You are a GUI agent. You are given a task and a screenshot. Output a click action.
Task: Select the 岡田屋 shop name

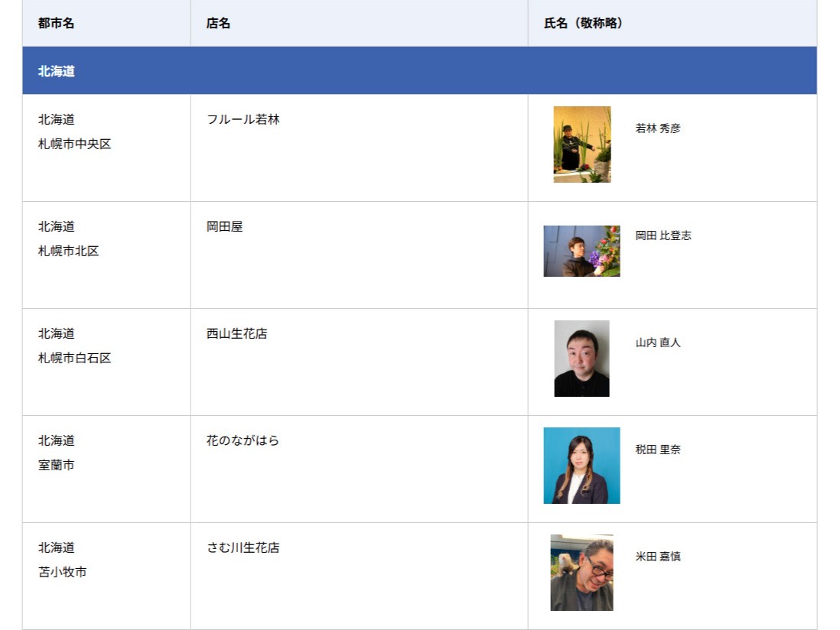[224, 226]
